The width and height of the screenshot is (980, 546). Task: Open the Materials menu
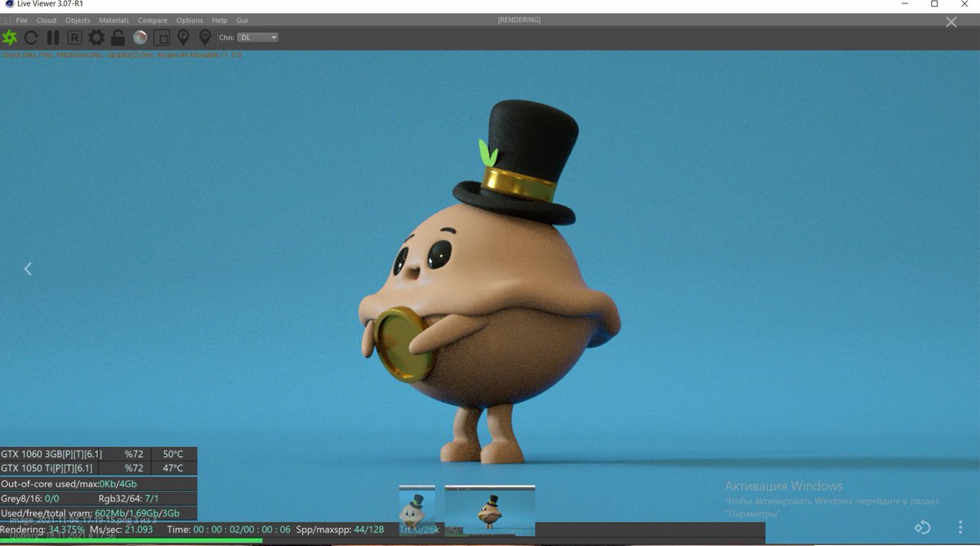(x=114, y=20)
